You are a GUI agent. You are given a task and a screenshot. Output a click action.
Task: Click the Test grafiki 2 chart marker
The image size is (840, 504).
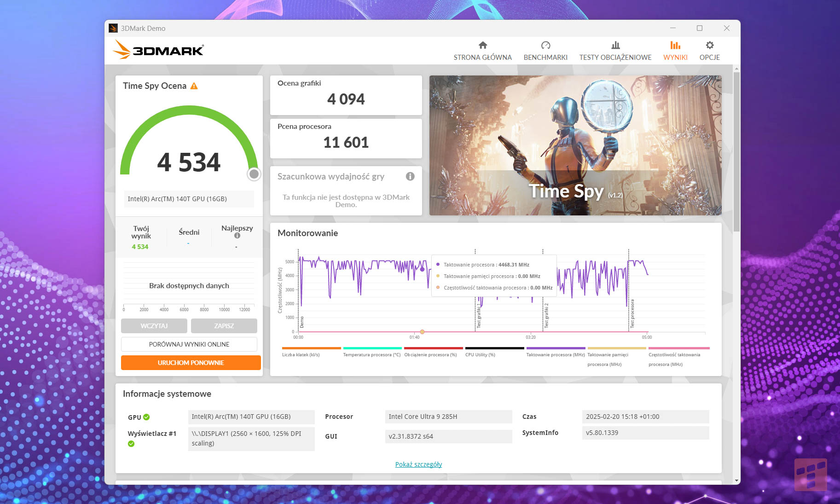coord(546,315)
